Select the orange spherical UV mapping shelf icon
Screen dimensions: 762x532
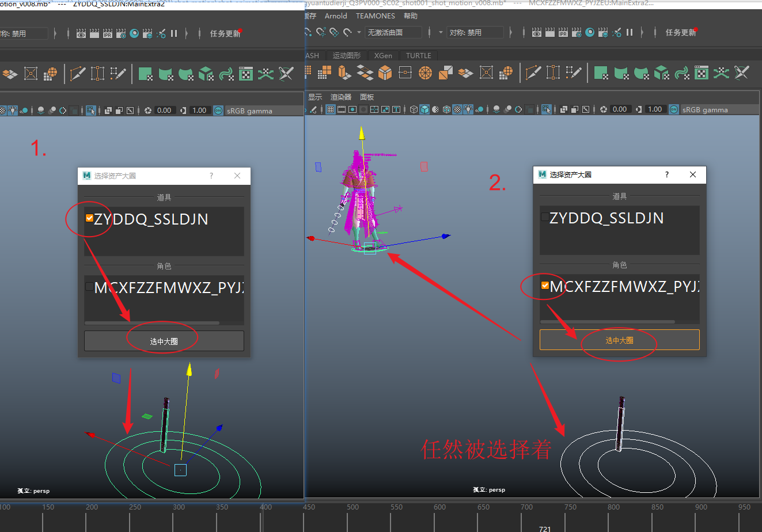coord(425,73)
